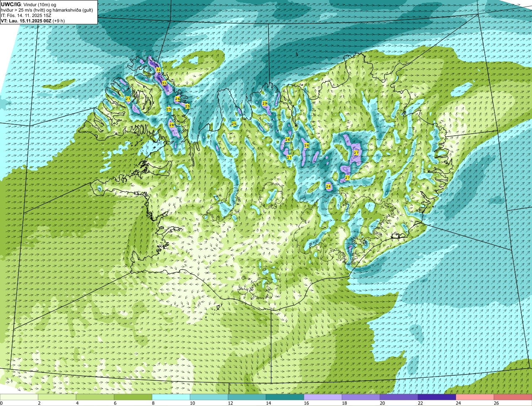Click the legend tick label 24

pyautogui.click(x=458, y=403)
